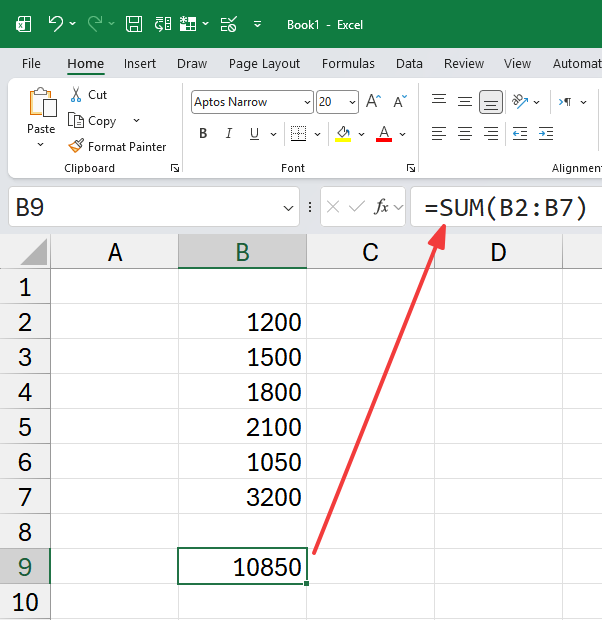Open borders options dropdown arrow

click(317, 134)
